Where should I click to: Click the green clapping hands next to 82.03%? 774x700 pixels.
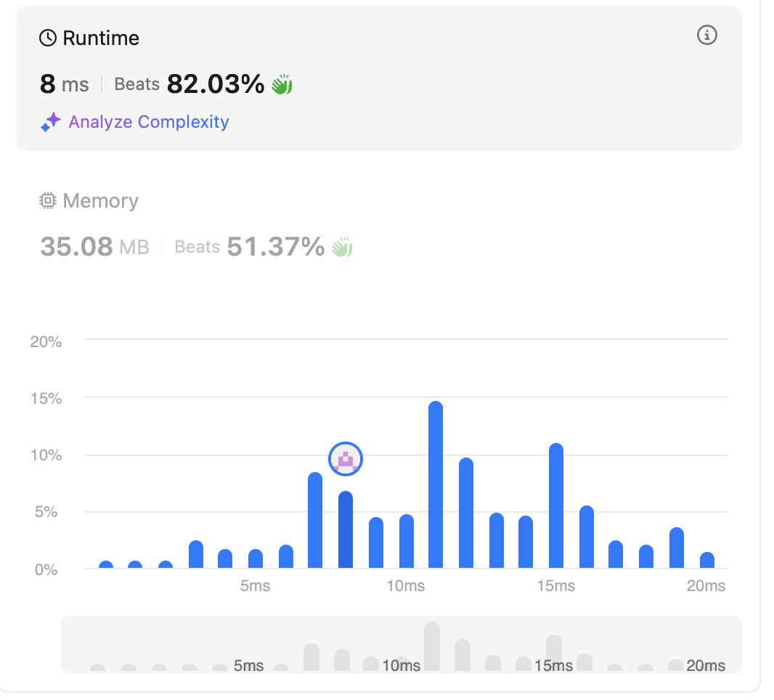pos(282,85)
